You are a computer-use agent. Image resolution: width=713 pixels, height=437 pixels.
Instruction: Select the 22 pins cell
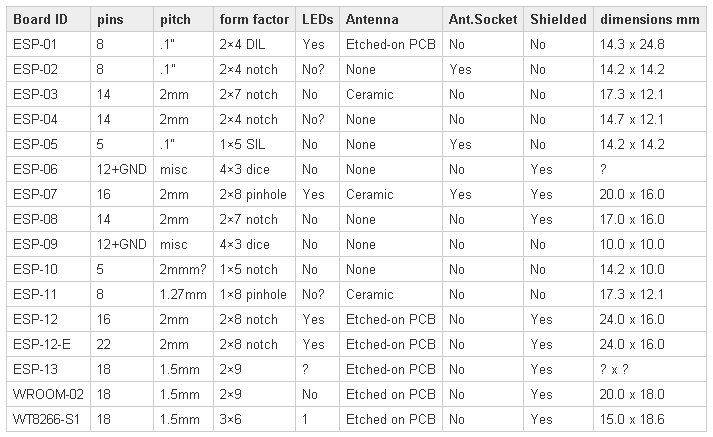[x=122, y=344]
